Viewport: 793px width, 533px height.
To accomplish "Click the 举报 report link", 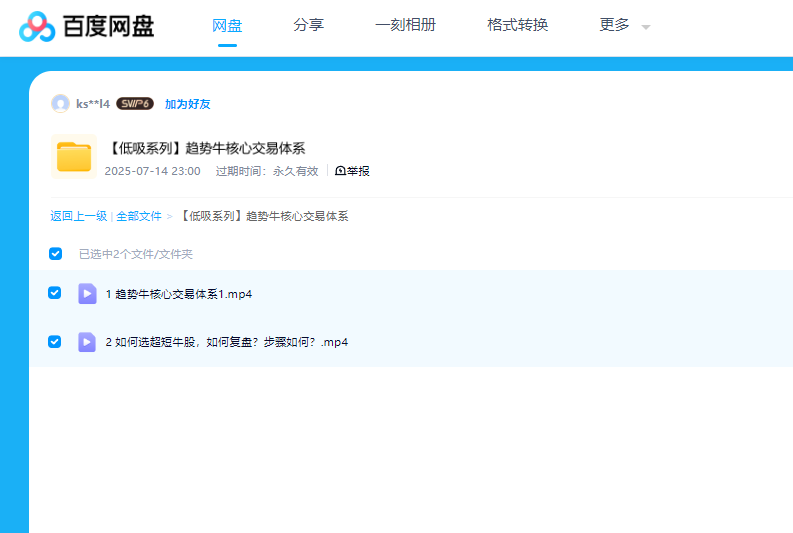I will [358, 171].
